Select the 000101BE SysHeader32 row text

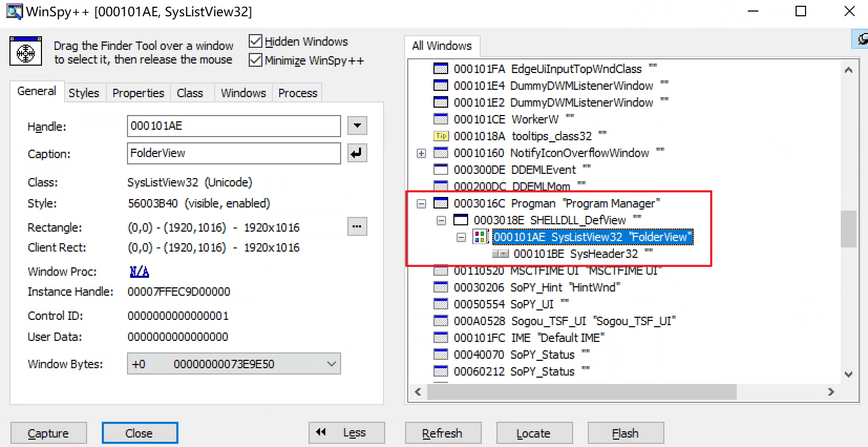coord(583,254)
